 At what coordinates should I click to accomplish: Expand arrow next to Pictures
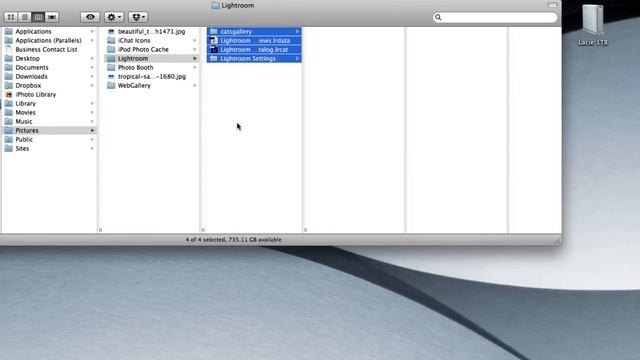(93, 130)
